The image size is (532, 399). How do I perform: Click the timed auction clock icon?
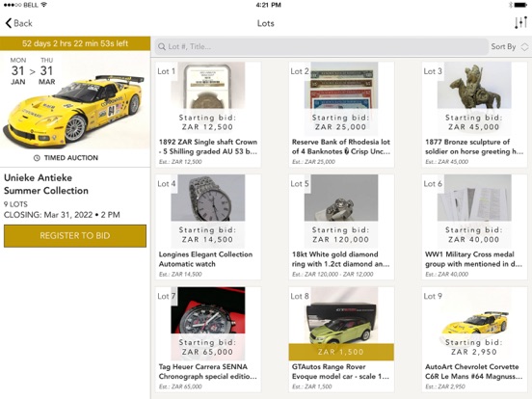tap(37, 158)
